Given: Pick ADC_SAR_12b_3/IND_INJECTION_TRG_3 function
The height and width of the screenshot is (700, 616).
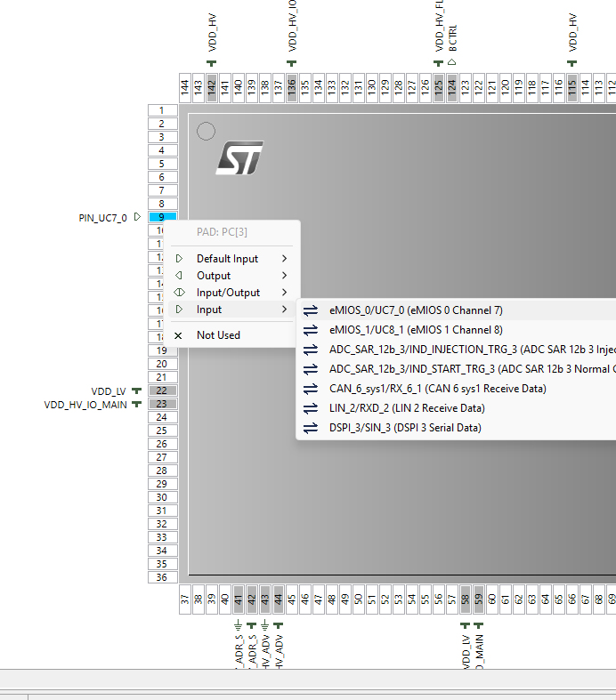Looking at the screenshot, I should point(458,350).
